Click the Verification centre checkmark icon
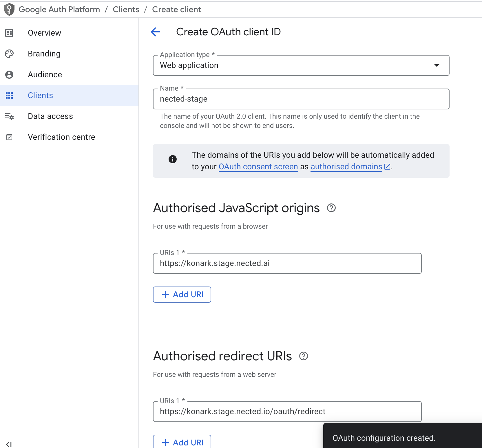Viewport: 482px width, 448px height. coord(9,137)
